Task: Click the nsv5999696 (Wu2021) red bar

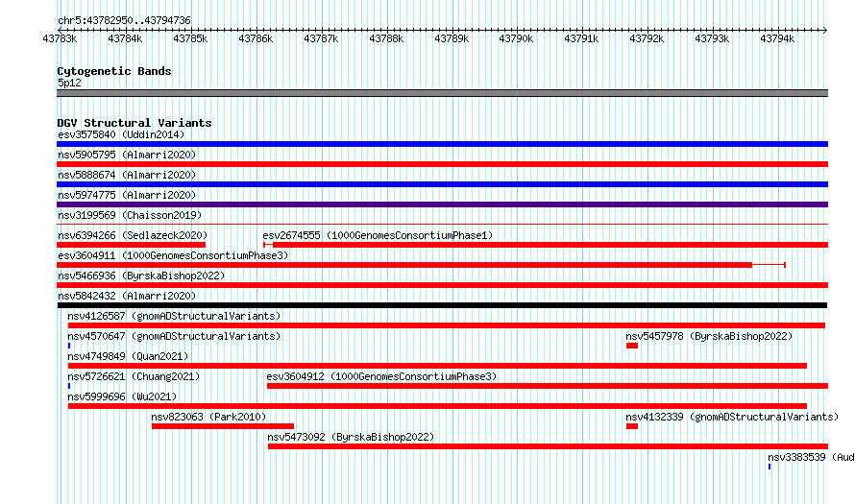Action: tap(437, 406)
